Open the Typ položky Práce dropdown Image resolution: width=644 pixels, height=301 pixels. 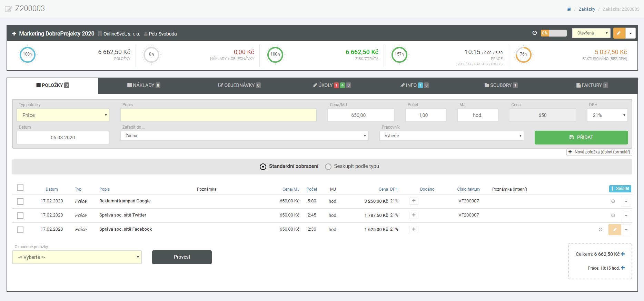pos(63,115)
